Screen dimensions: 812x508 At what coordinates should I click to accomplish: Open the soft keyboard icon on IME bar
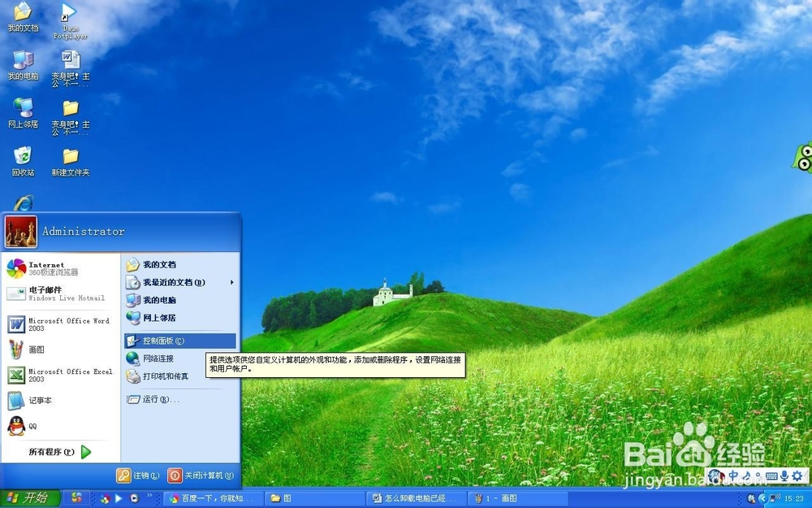tap(771, 475)
